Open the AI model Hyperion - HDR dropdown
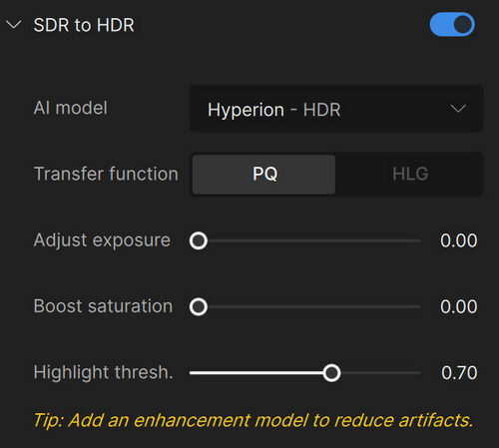Image resolution: width=499 pixels, height=448 pixels. [336, 109]
